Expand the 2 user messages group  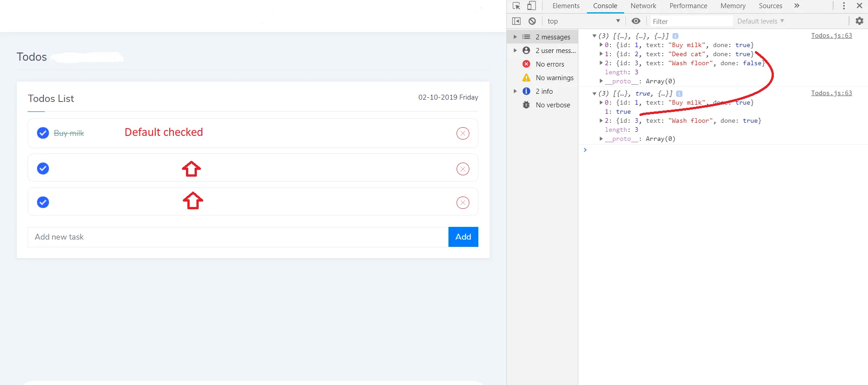pyautogui.click(x=515, y=50)
